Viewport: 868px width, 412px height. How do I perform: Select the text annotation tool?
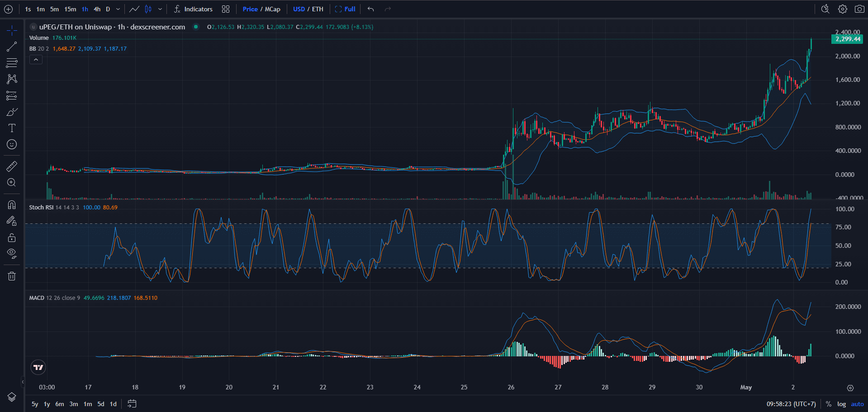(12, 128)
